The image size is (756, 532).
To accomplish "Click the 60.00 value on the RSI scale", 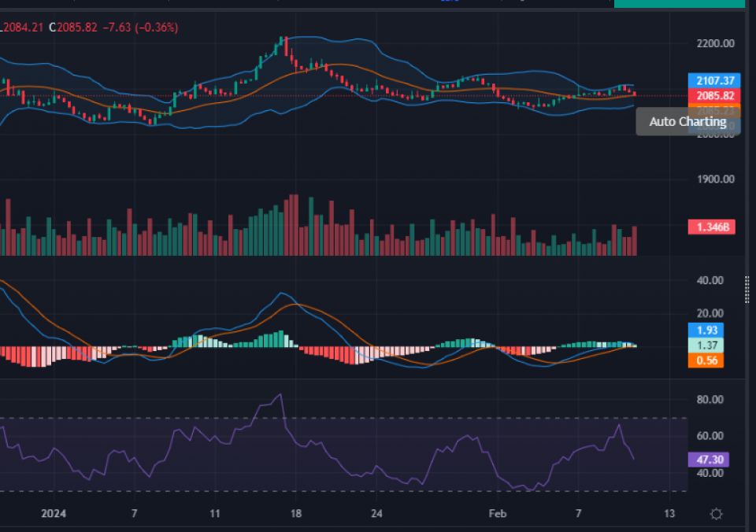I will click(x=710, y=436).
